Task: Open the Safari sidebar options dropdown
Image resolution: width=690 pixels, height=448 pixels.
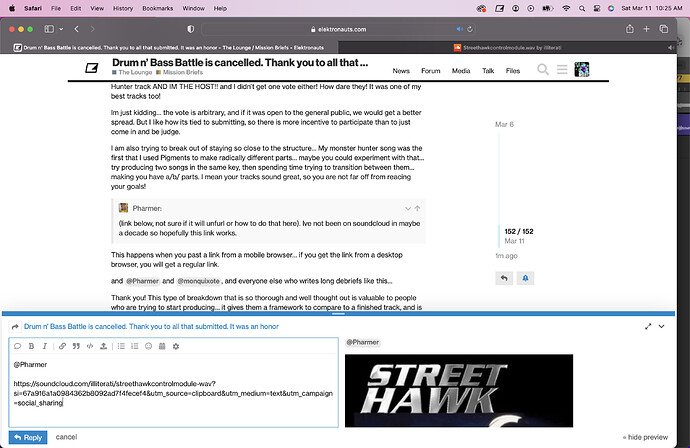Action: click(x=61, y=29)
